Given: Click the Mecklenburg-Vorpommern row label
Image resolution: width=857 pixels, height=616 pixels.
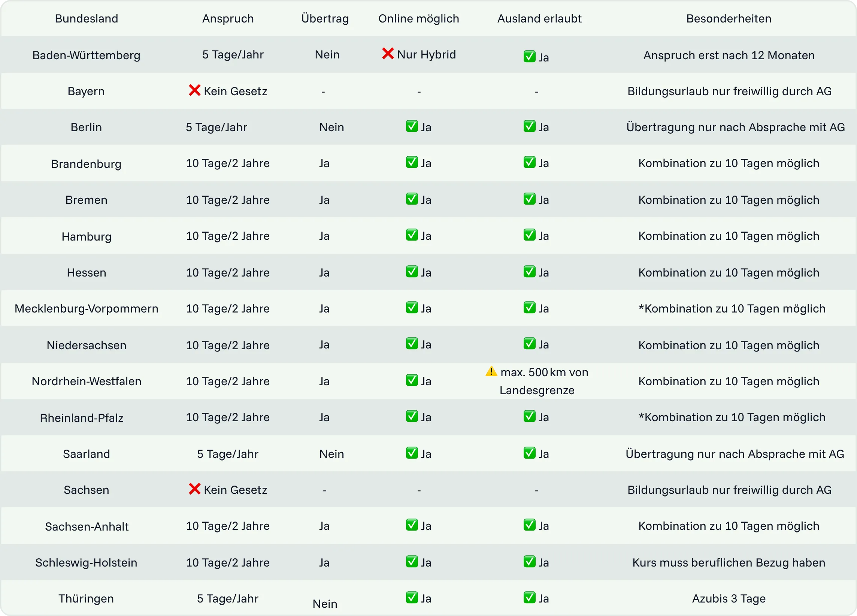Looking at the screenshot, I should point(86,308).
